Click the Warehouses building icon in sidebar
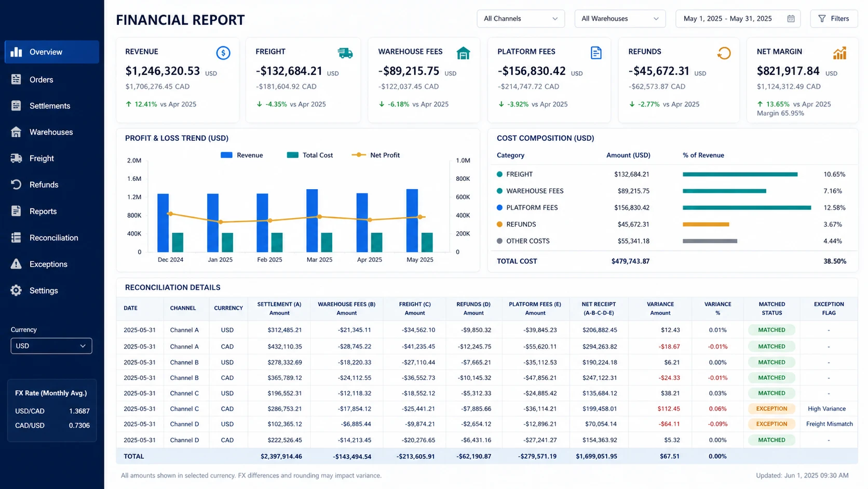 coord(16,132)
